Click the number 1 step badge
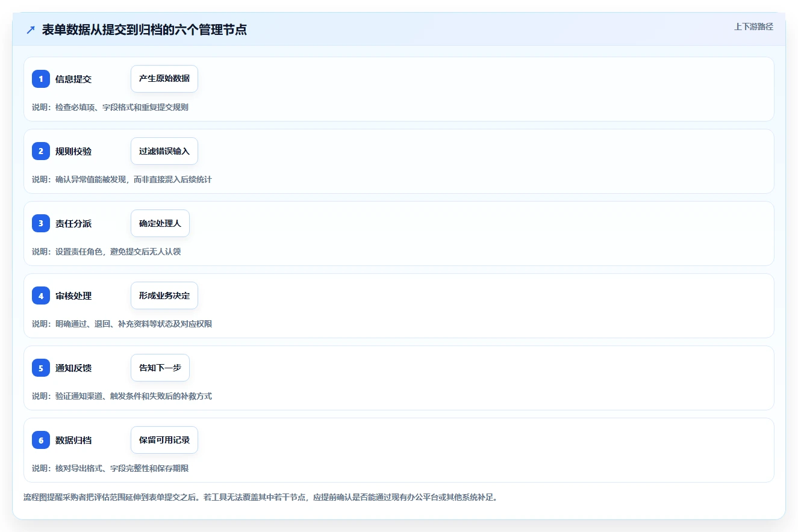This screenshot has height=532, width=798. pyautogui.click(x=41, y=79)
